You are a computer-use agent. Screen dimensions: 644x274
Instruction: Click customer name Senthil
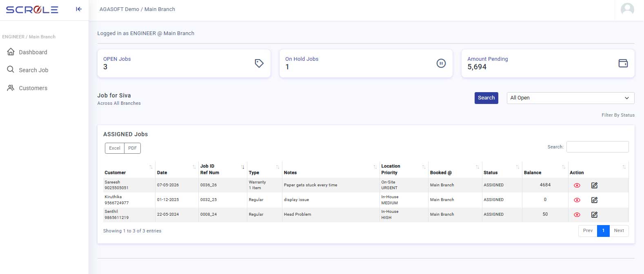tap(111, 212)
